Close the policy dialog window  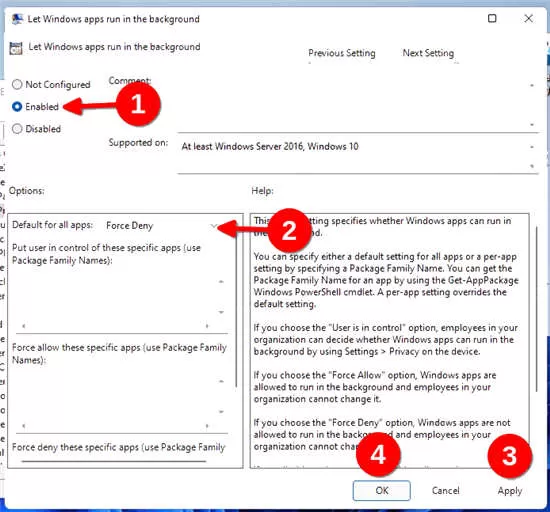528,18
